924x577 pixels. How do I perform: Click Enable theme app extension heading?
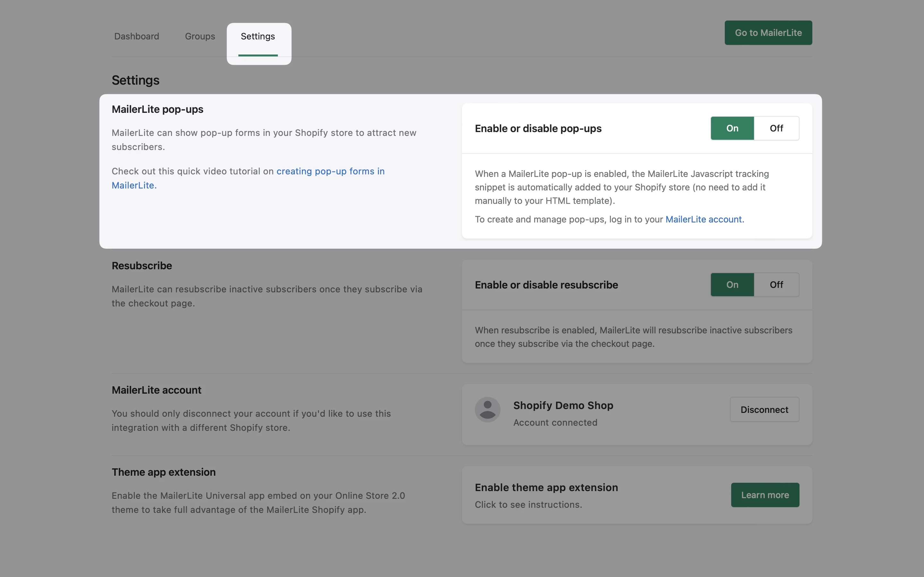click(546, 487)
